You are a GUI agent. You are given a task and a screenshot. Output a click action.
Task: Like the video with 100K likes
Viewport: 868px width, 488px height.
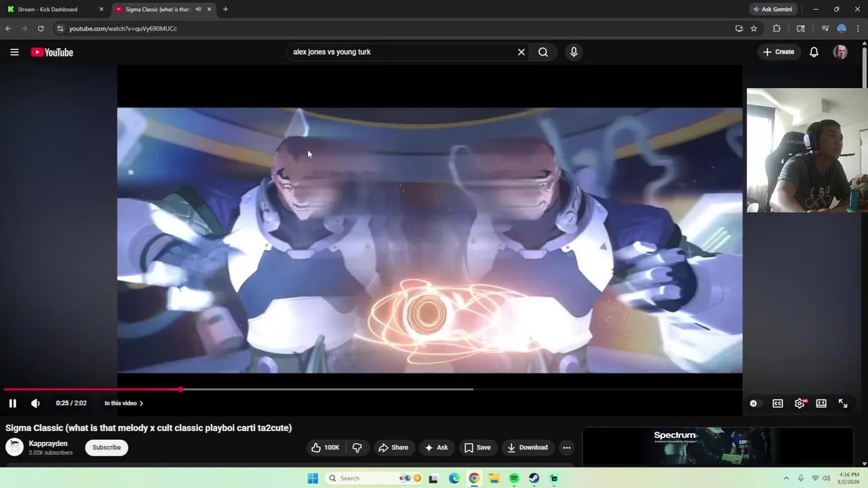click(x=325, y=447)
